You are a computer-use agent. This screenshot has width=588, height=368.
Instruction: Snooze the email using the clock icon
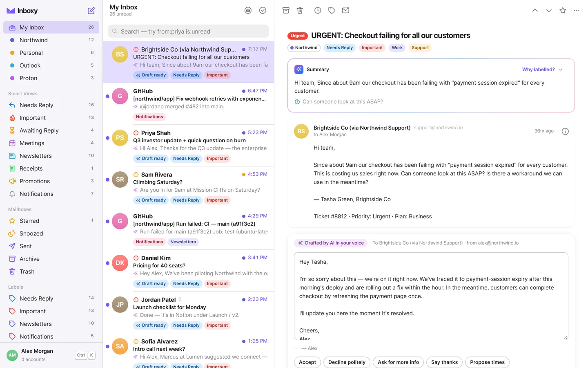(318, 10)
